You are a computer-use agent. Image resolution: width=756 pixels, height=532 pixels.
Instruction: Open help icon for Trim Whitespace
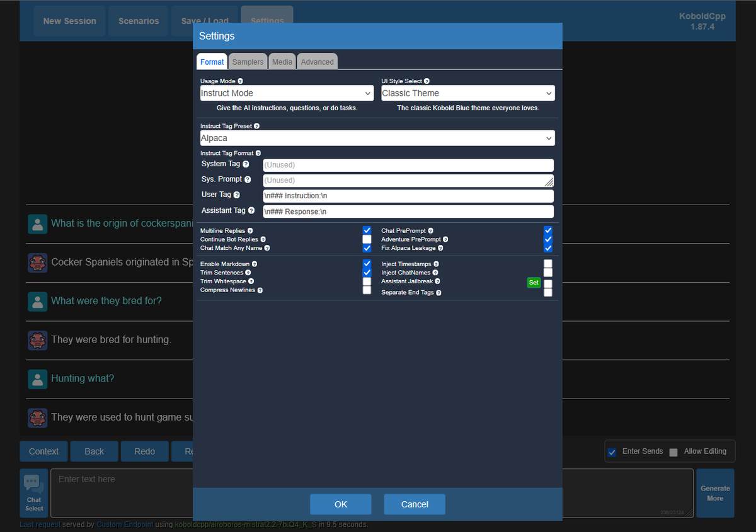251,281
